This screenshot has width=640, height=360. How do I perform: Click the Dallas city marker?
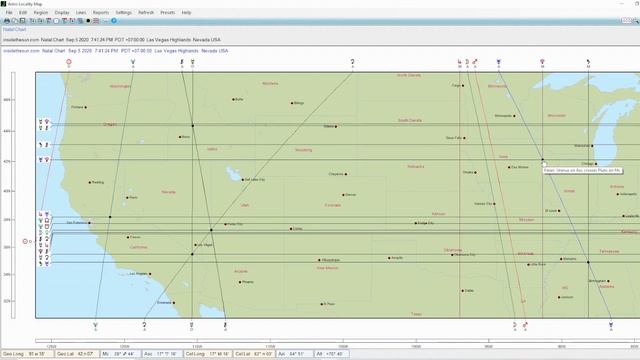pos(462,291)
